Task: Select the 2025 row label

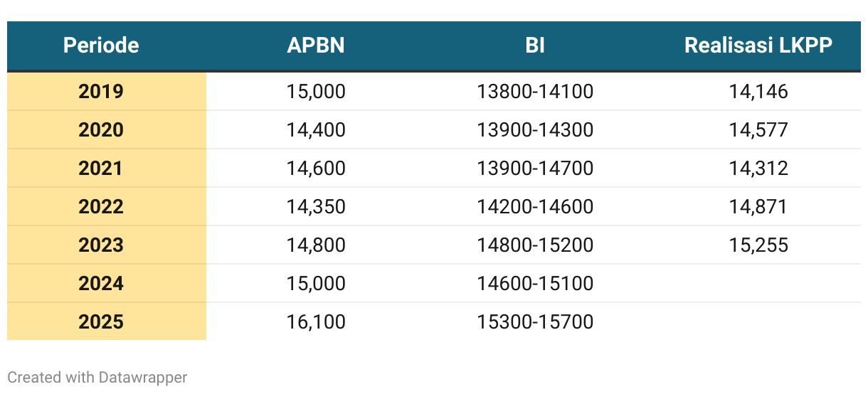Action: (101, 322)
